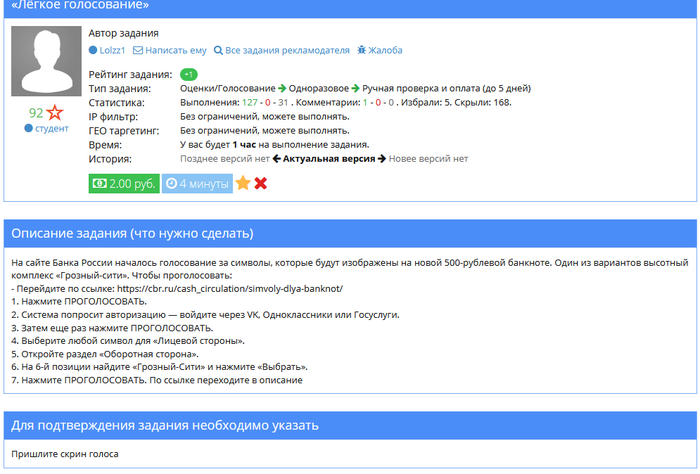Click the right arrow after Актуальная версия

[382, 159]
